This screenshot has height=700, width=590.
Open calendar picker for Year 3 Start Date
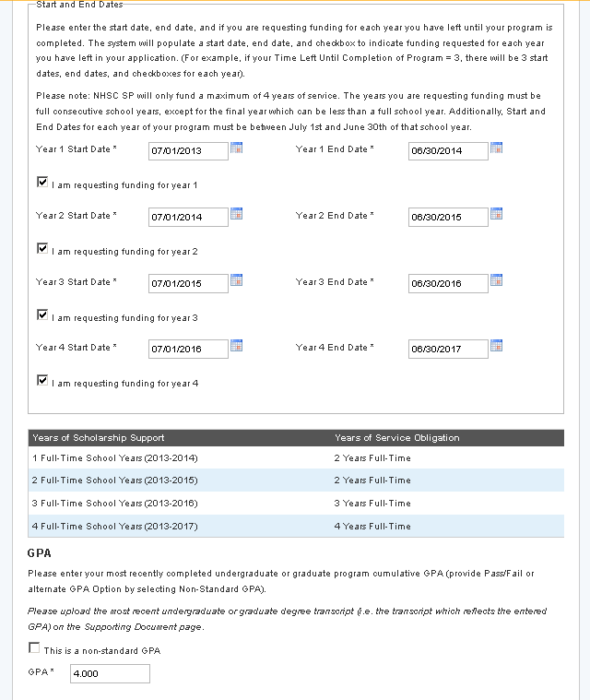click(237, 280)
